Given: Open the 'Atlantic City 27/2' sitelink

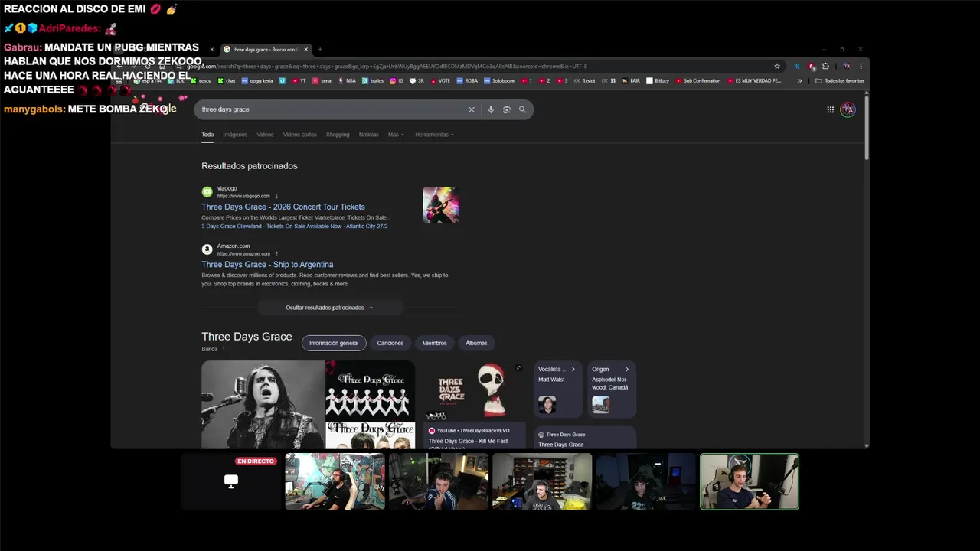Looking at the screenshot, I should click(x=367, y=227).
